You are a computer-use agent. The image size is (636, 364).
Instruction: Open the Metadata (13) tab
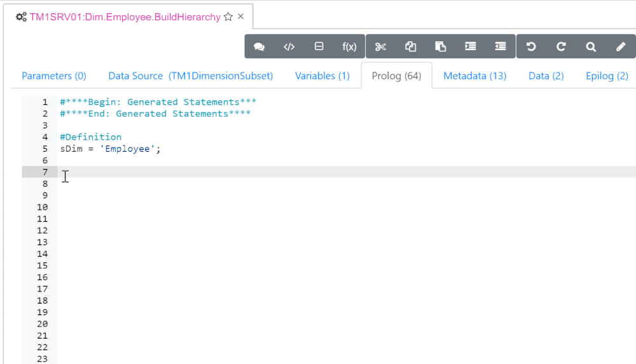pos(474,76)
